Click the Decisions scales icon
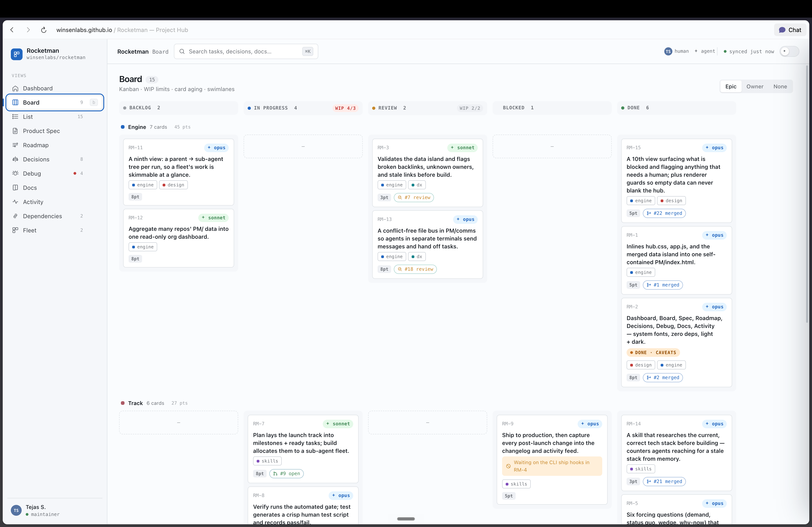Image resolution: width=812 pixels, height=527 pixels. [15, 159]
